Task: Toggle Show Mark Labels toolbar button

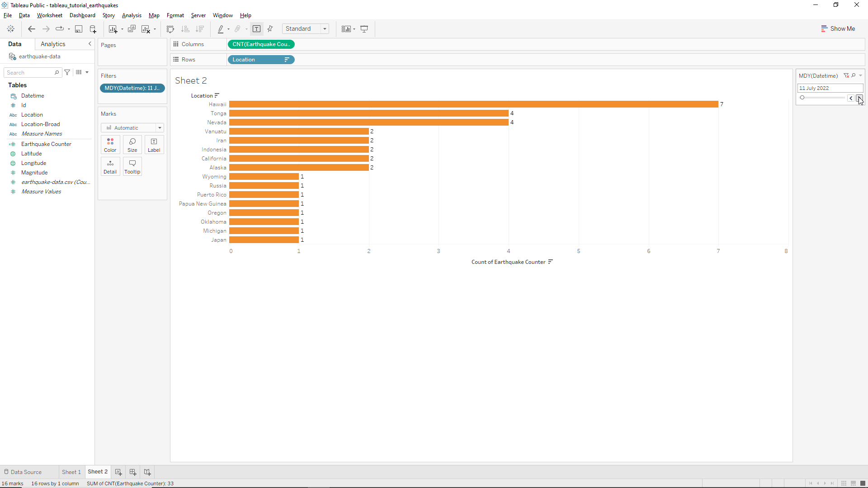Action: click(x=256, y=29)
